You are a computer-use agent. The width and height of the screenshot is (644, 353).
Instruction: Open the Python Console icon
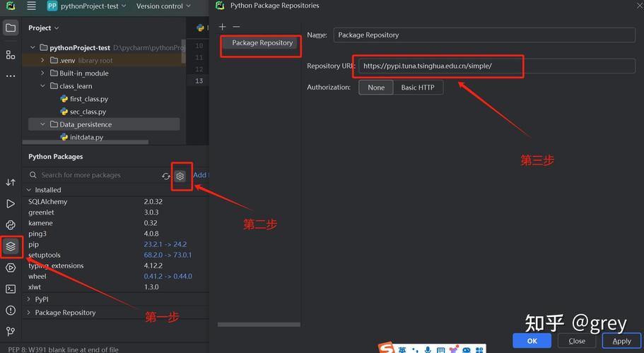[11, 225]
